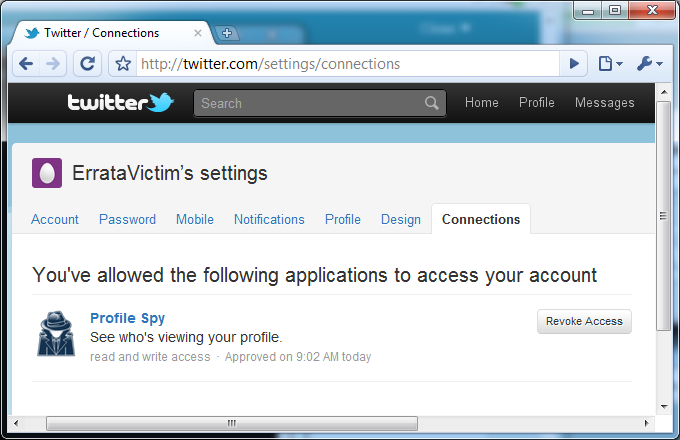Switch to the Notifications settings tab
The height and width of the screenshot is (440, 680).
[x=269, y=219]
